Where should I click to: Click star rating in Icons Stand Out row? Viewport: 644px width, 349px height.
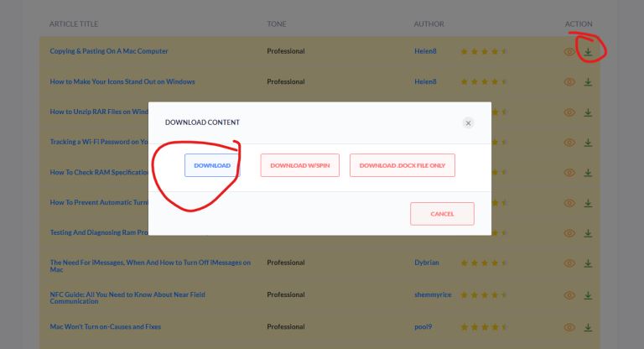(x=483, y=82)
